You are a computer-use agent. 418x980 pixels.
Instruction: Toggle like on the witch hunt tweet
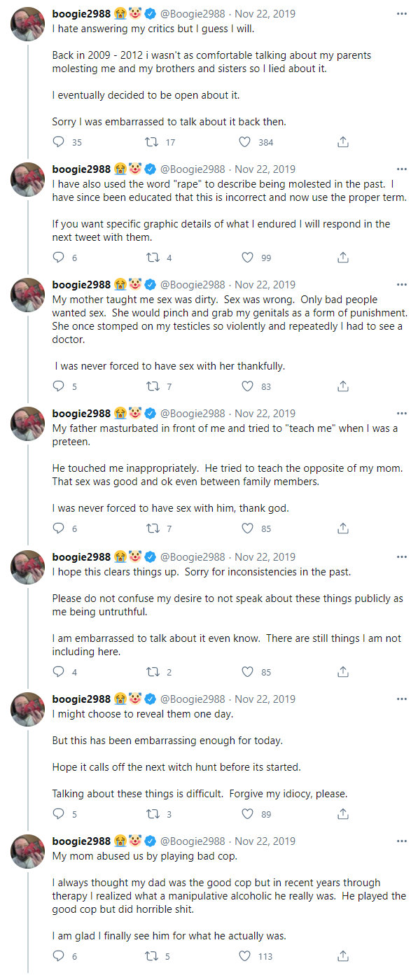(x=246, y=813)
